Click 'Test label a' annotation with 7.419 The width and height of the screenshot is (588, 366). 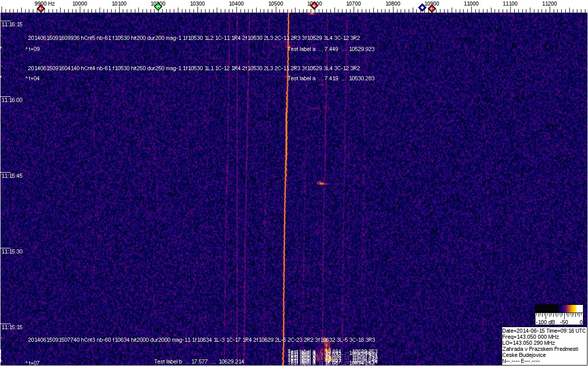(302, 79)
